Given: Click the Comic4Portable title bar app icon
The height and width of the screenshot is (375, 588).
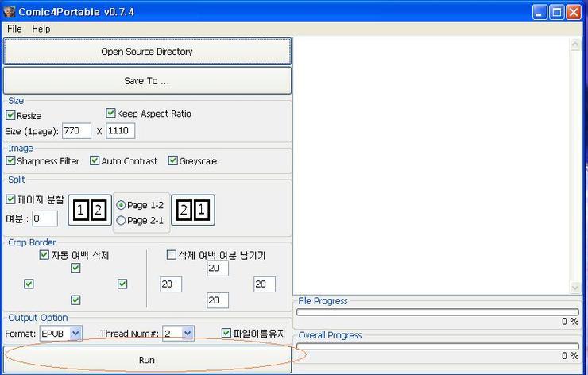Looking at the screenshot, I should [10, 11].
